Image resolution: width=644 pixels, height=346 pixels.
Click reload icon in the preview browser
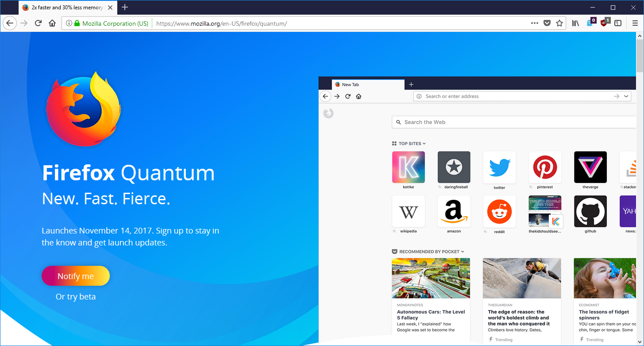point(348,96)
